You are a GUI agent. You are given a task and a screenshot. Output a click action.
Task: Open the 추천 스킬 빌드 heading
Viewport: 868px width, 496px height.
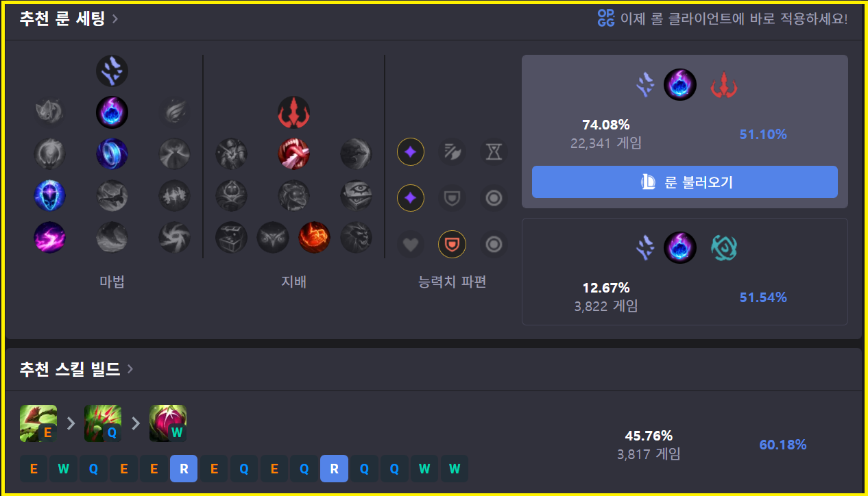(70, 370)
